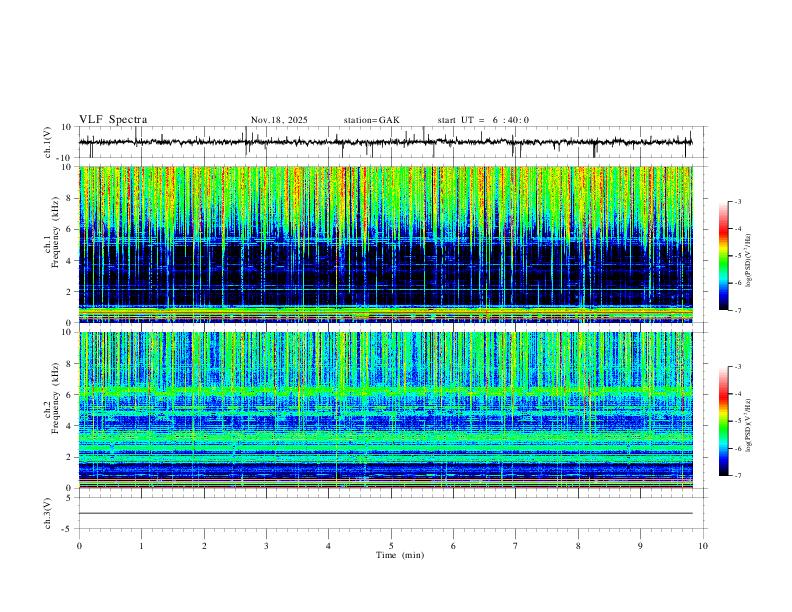Click the 10 minute tick label
The image size is (792, 612).
703,546
